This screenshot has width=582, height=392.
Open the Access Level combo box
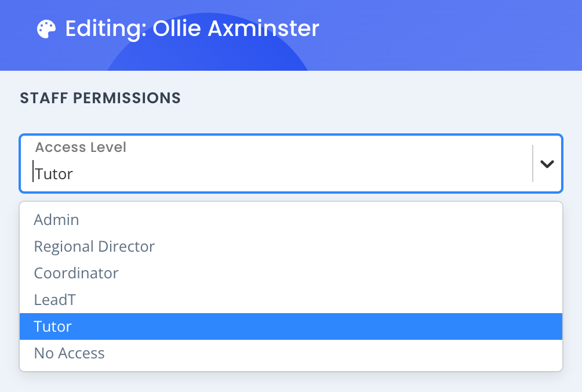click(x=291, y=164)
